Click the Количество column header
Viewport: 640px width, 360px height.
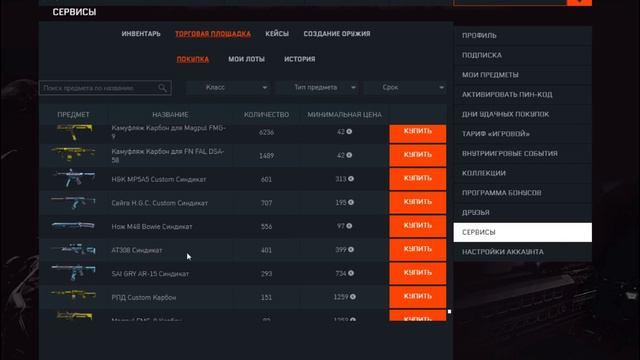(x=267, y=115)
